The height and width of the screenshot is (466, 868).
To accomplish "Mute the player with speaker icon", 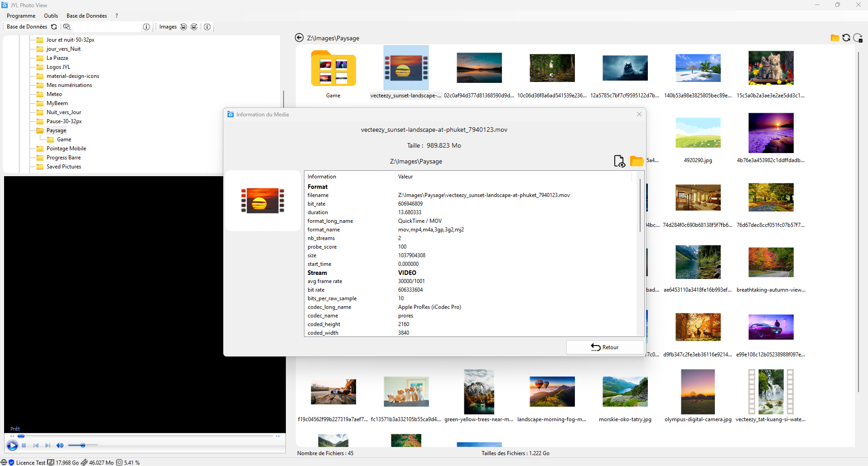I will coord(60,446).
